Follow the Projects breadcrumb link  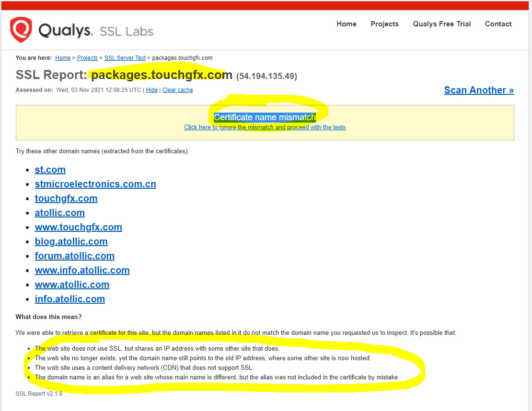point(87,57)
